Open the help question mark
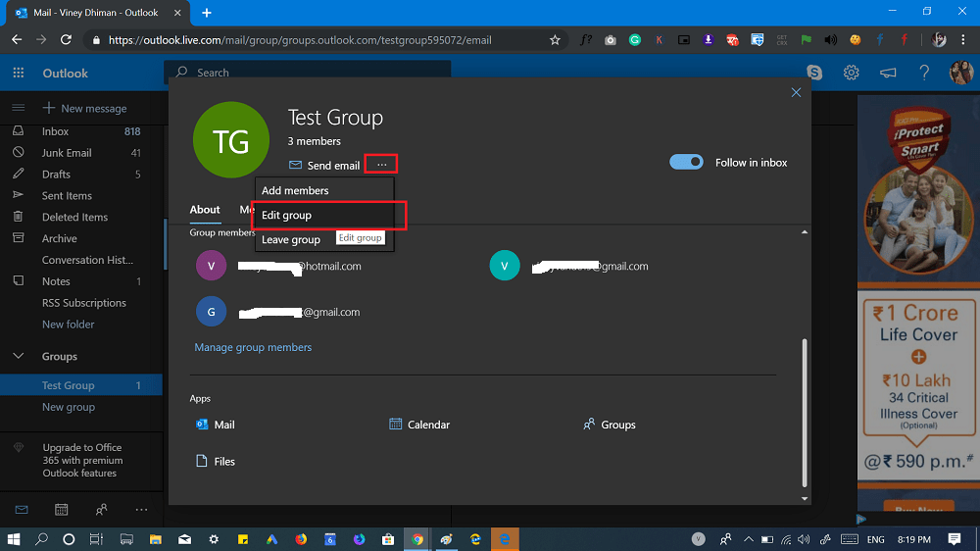This screenshot has width=980, height=551. pyautogui.click(x=924, y=73)
